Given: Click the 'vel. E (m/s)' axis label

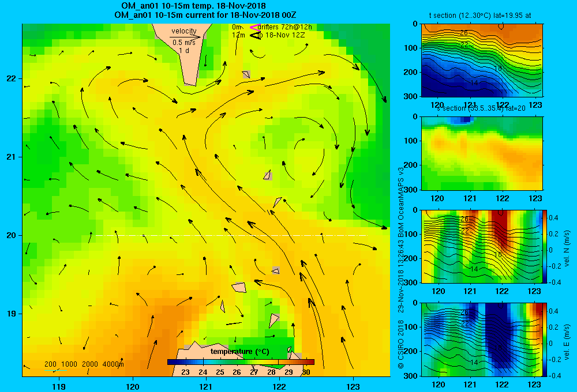Looking at the screenshot, I should [567, 341].
